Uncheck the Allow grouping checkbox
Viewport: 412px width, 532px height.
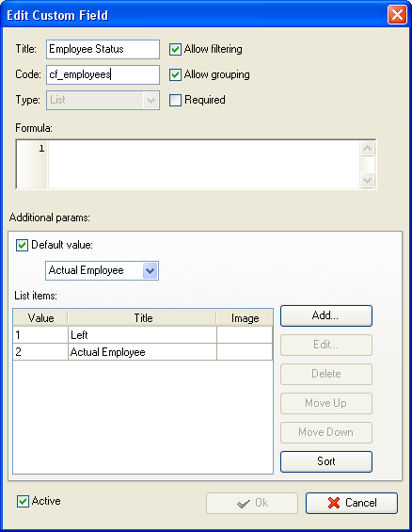(175, 74)
